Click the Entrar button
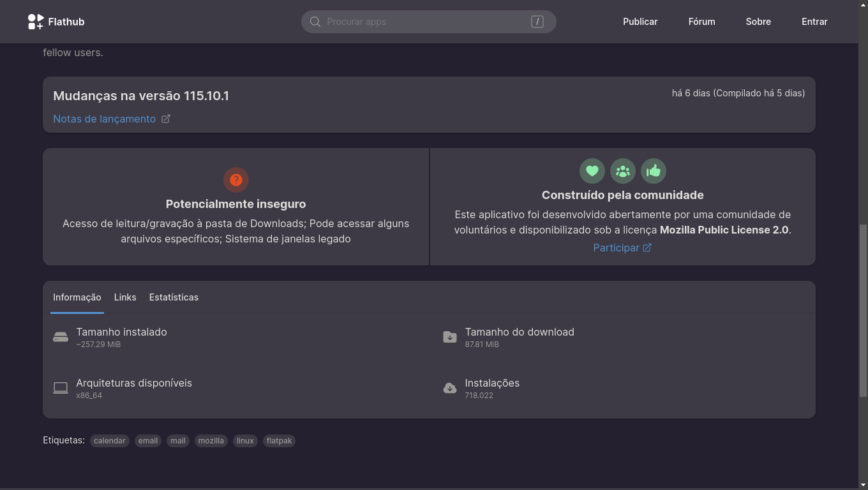This screenshot has height=490, width=868. (x=814, y=21)
